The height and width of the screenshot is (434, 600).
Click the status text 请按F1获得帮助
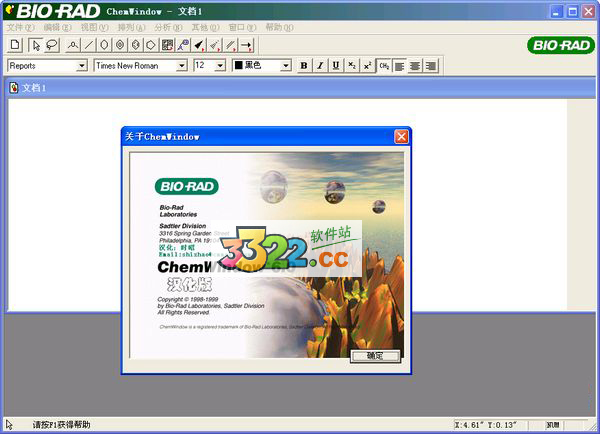pos(62,424)
